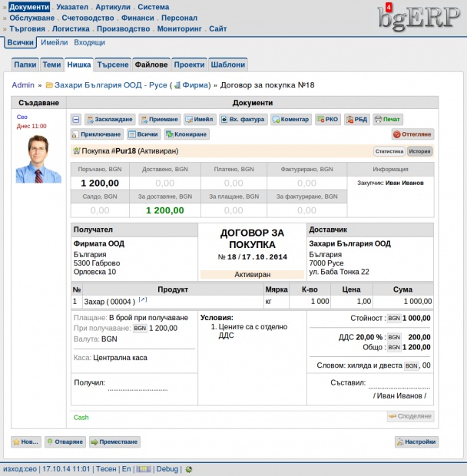Collapse document with the minus icon button
This screenshot has width=467, height=476.
[x=76, y=119]
